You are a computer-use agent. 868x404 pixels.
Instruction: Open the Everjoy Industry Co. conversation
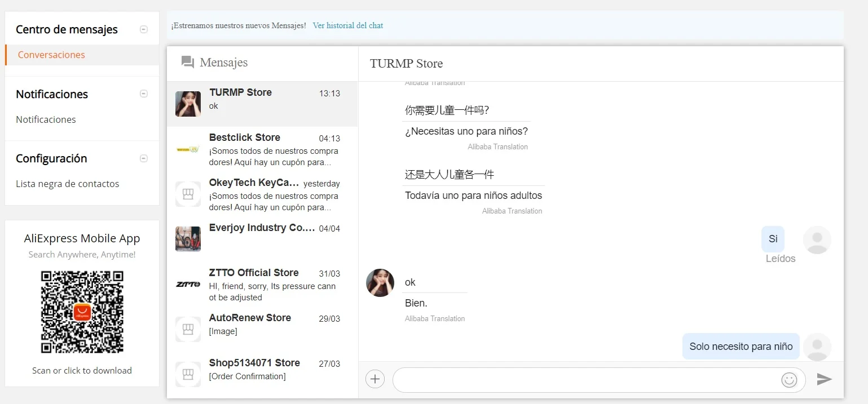click(262, 239)
